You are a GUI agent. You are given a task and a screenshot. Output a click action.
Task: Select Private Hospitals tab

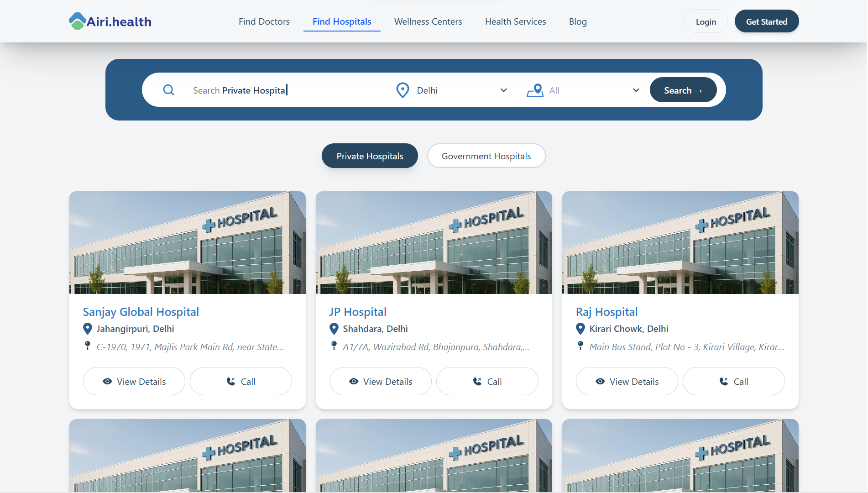(370, 156)
